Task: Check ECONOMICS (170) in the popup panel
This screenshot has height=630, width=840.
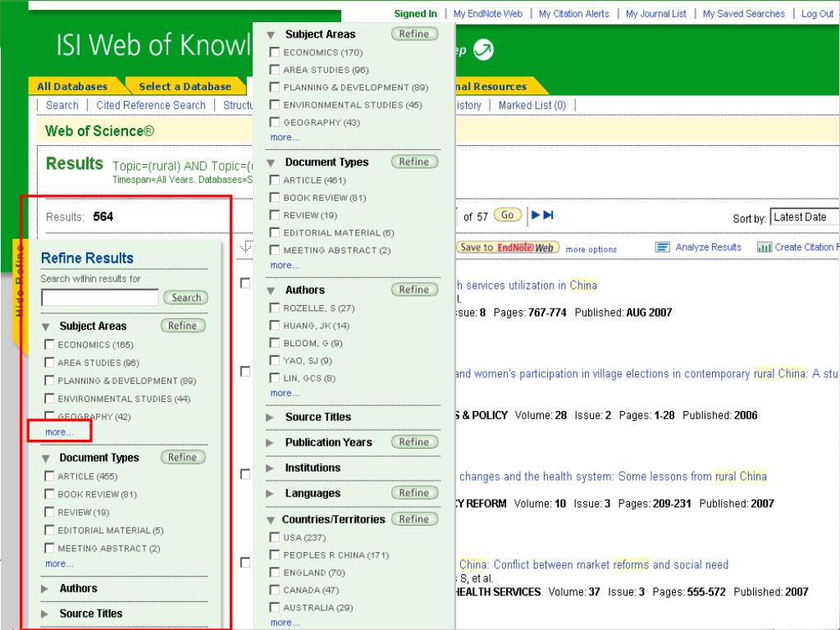Action: pos(275,52)
